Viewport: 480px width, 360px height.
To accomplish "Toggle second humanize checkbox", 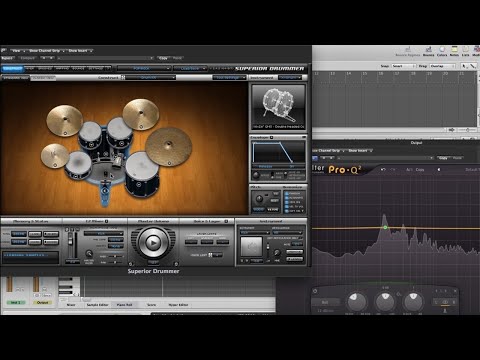I will point(287,198).
